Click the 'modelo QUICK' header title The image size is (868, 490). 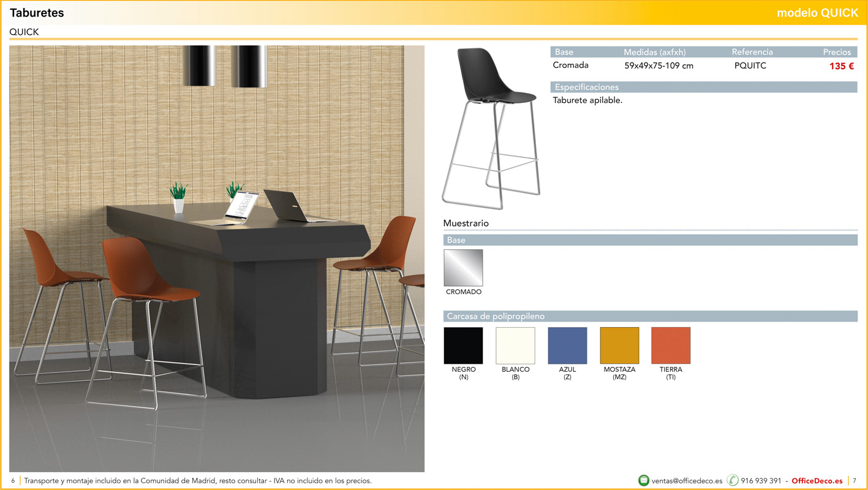tap(817, 13)
